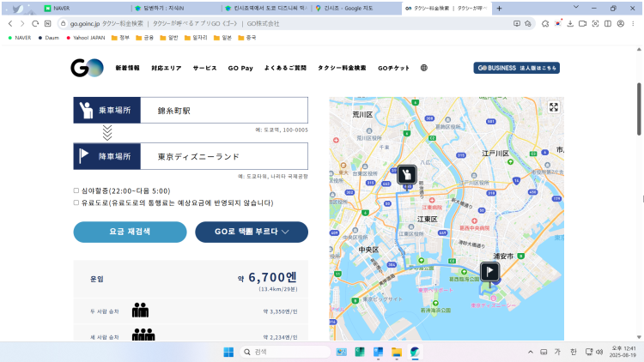Switch to the 답변하기 : 지식iN tab
This screenshot has height=362, width=644.
[177, 9]
